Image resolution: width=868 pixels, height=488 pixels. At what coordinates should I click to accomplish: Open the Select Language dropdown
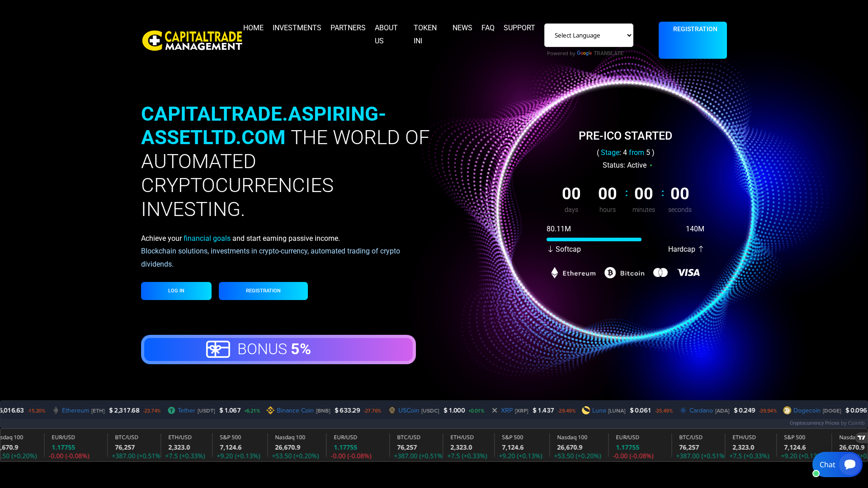[589, 35]
